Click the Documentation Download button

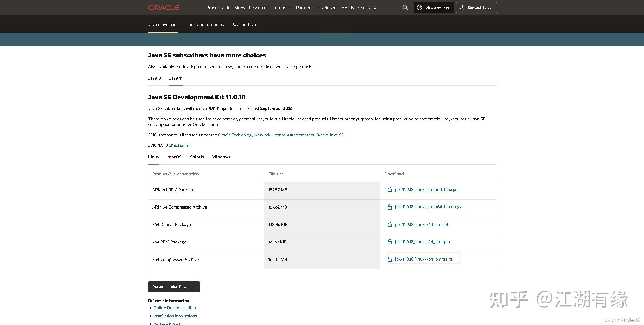[x=174, y=287]
